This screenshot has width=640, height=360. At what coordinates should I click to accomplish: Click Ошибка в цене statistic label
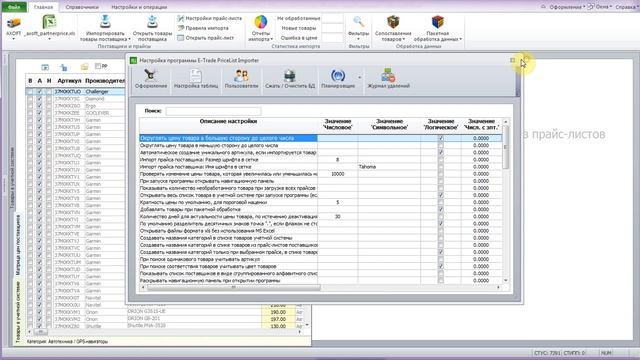(x=299, y=38)
